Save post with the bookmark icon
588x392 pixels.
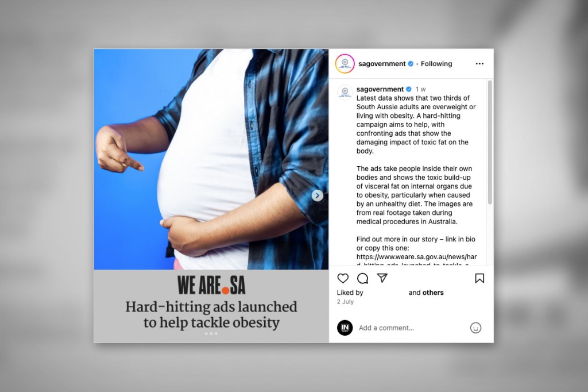(479, 278)
